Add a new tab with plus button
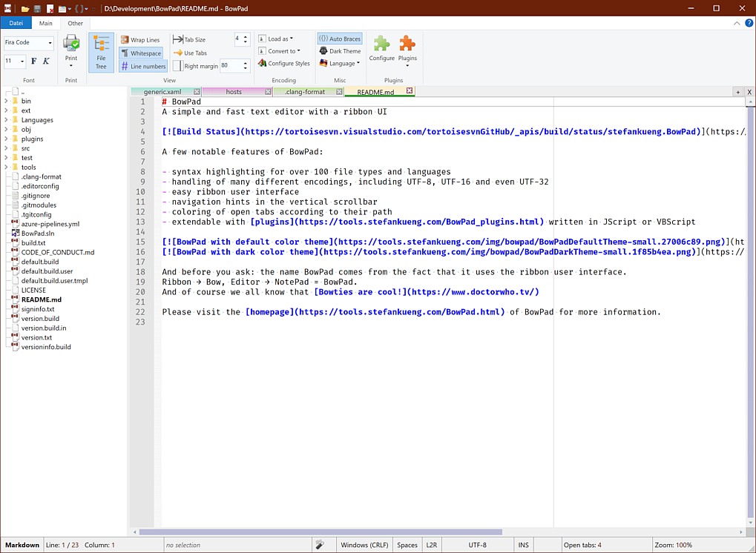Viewport: 756px width, 553px height. point(737,91)
